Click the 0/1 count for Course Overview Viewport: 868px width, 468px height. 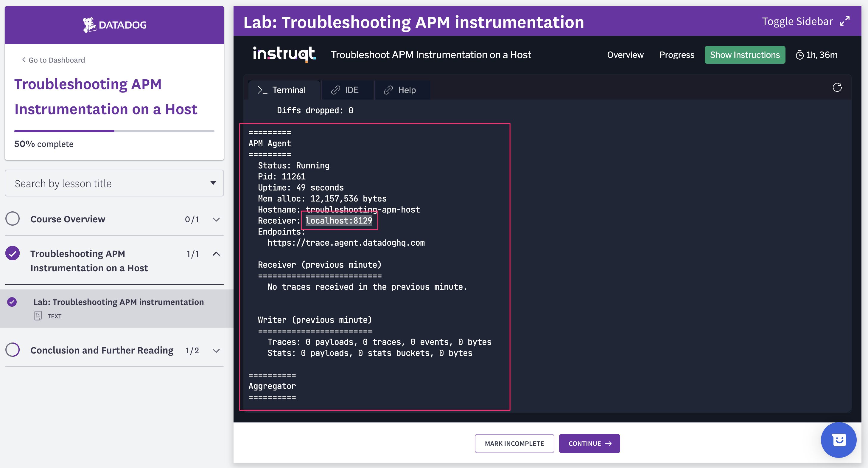click(x=192, y=219)
